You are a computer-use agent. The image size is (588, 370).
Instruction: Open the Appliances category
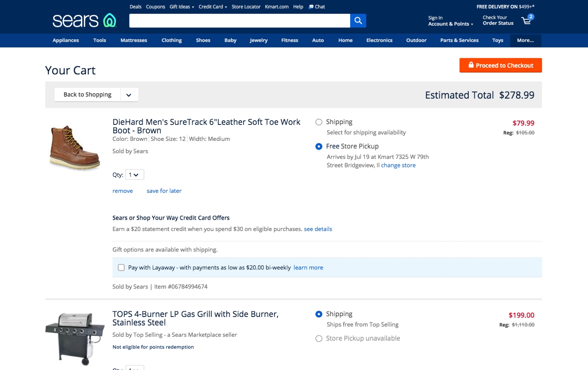[x=66, y=40]
